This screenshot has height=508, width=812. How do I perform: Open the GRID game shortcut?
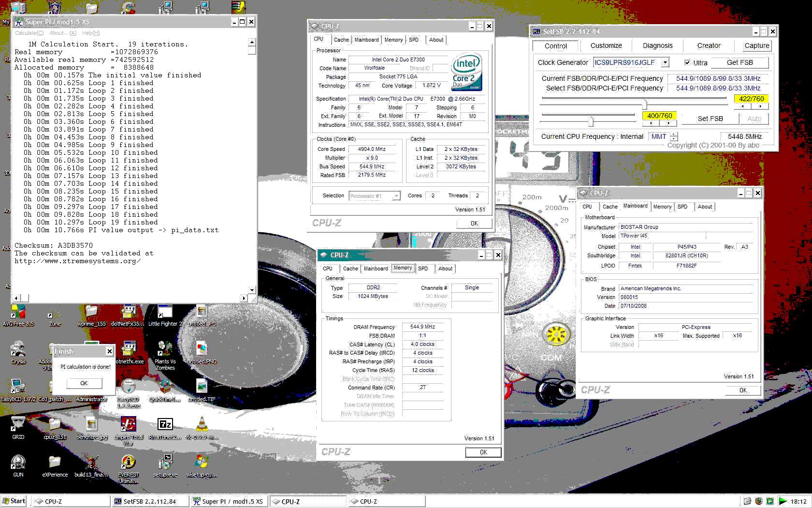click(x=18, y=429)
